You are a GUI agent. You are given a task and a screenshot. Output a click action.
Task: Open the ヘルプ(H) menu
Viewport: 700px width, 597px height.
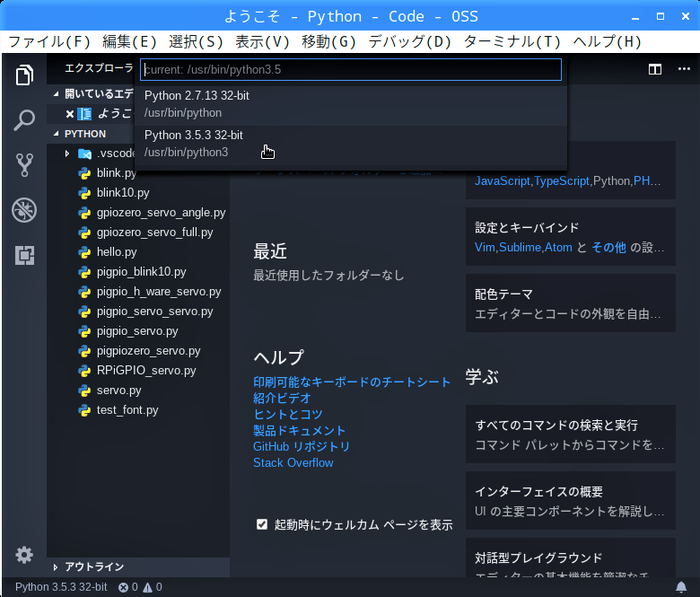pyautogui.click(x=608, y=41)
